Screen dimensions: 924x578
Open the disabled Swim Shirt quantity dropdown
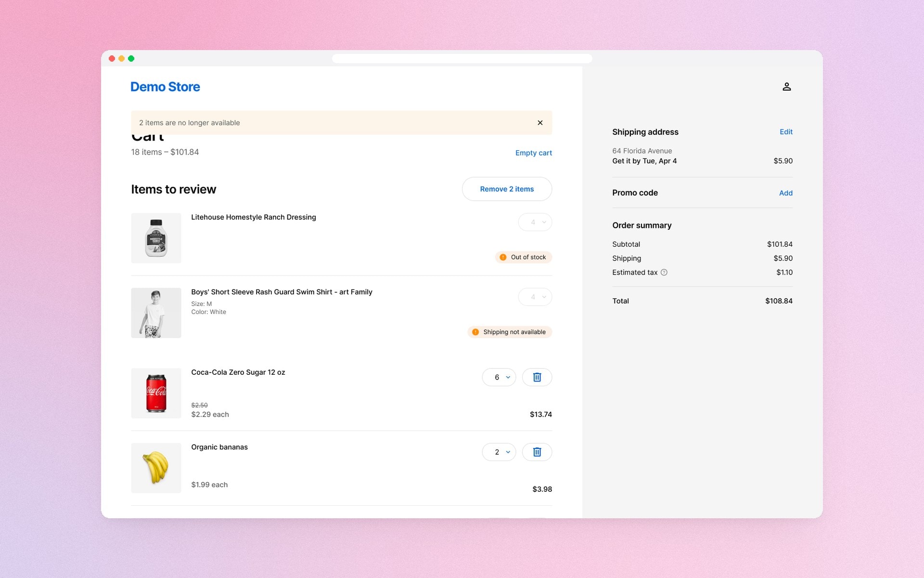coord(535,297)
